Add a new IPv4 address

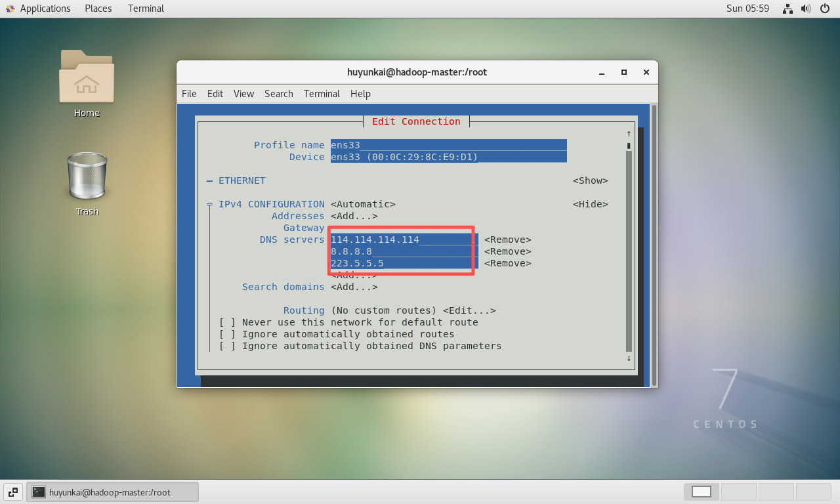(x=354, y=216)
